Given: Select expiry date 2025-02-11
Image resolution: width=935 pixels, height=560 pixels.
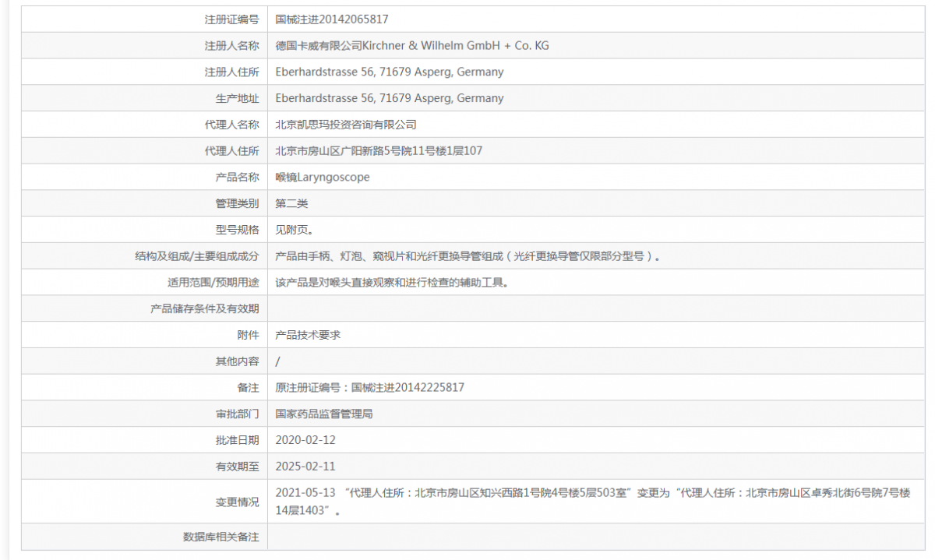Looking at the screenshot, I should click(305, 467).
